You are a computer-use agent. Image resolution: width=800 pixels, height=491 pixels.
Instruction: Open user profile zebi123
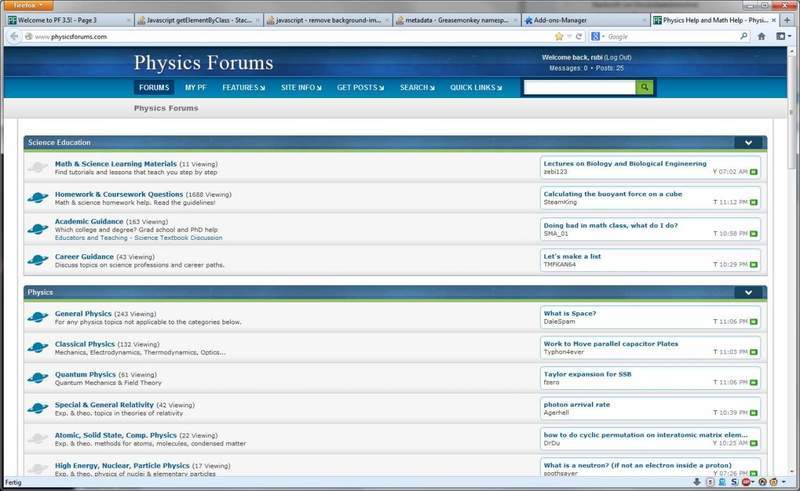(x=555, y=172)
